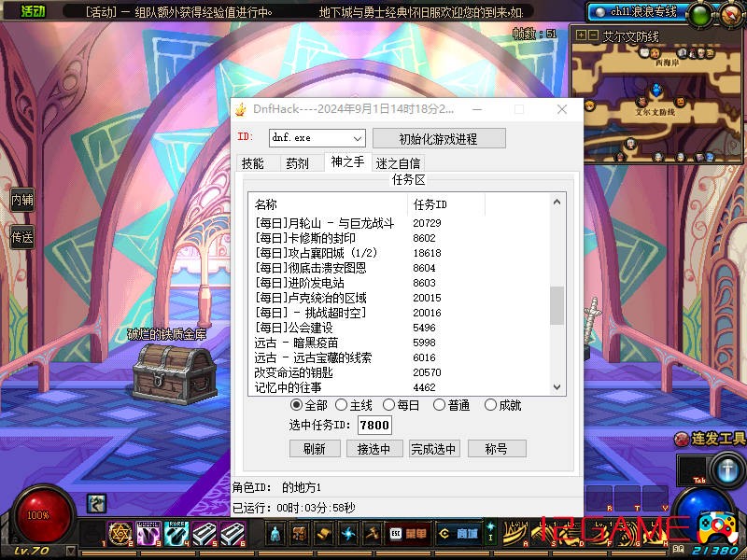Open the inventory chest icon in the bottom bar
The height and width of the screenshot is (560, 747).
(x=299, y=534)
